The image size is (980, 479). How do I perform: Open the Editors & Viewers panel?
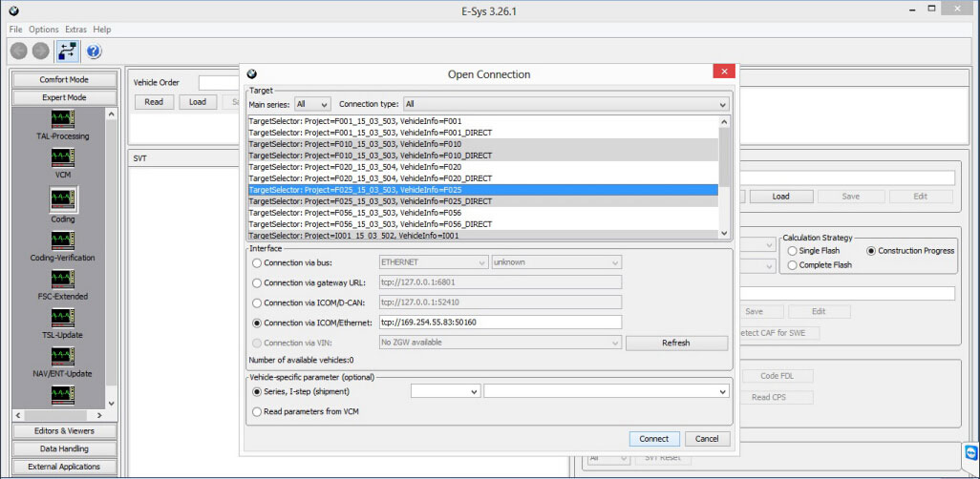64,431
